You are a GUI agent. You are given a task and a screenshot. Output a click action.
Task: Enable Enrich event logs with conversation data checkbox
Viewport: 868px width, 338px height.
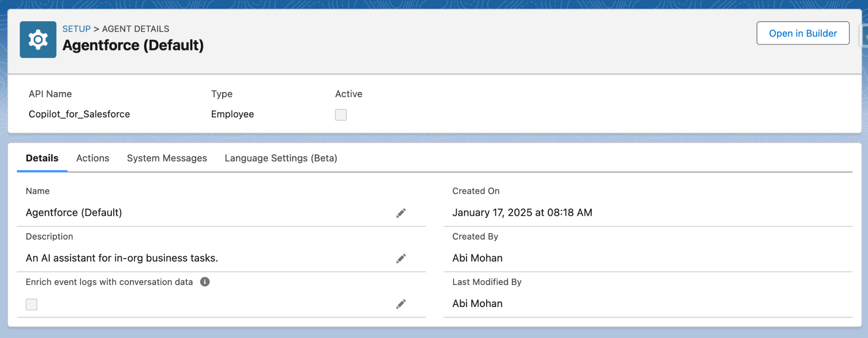[x=31, y=304]
